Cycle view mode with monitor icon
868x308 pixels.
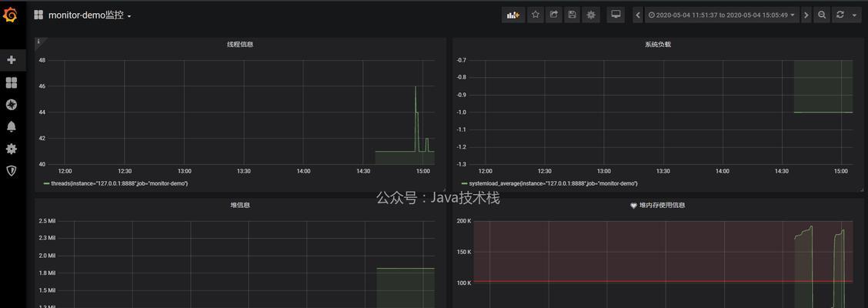click(x=615, y=15)
